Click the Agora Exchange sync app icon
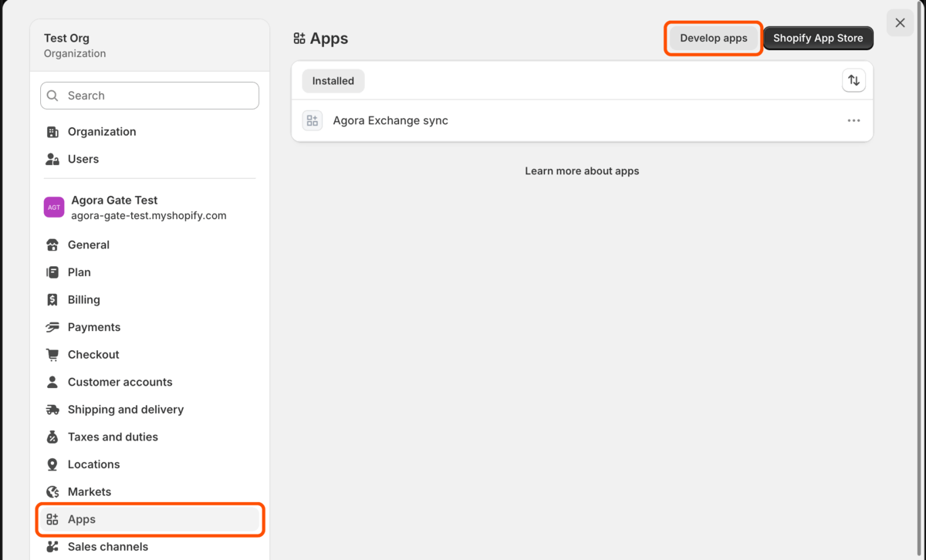Screen dimensions: 926x560 pos(313,120)
